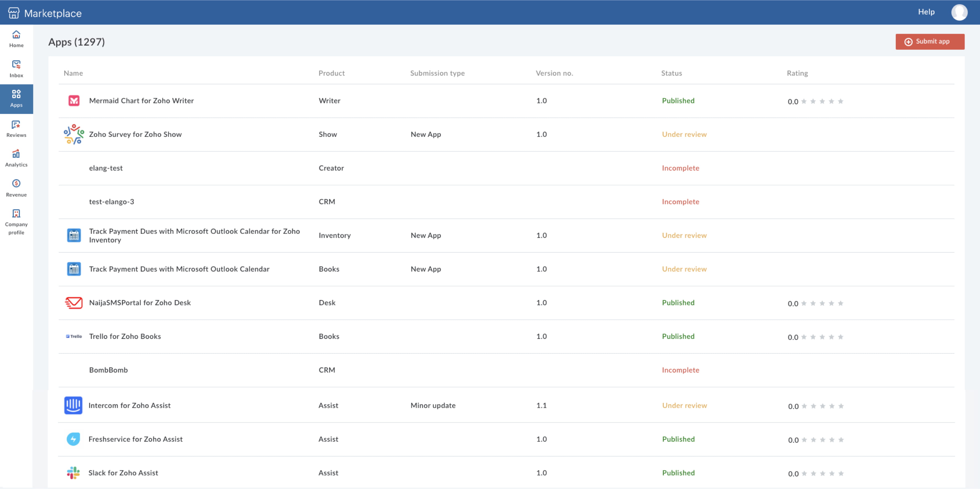Click New App for Zoho Survey row
The height and width of the screenshot is (489, 980).
(426, 134)
